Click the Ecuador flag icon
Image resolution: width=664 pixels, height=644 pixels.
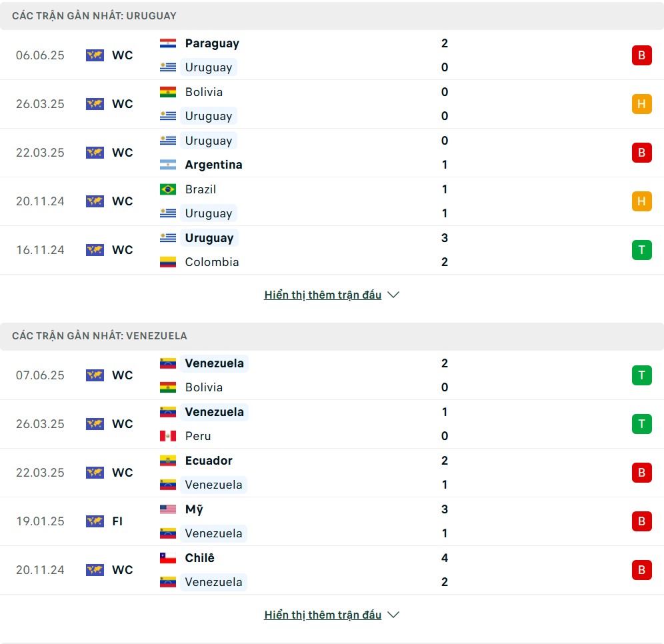click(x=168, y=461)
